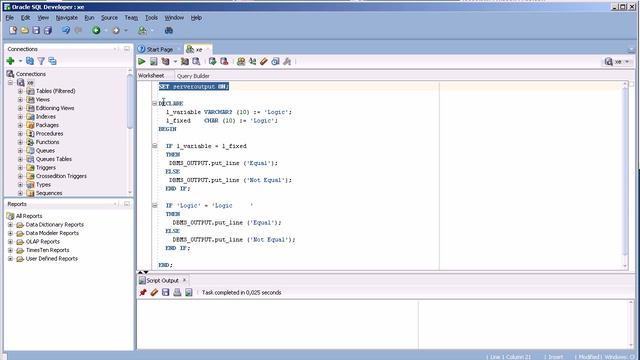The width and height of the screenshot is (640, 360).
Task: Clear Script Output with eraser icon
Action: [x=154, y=292]
